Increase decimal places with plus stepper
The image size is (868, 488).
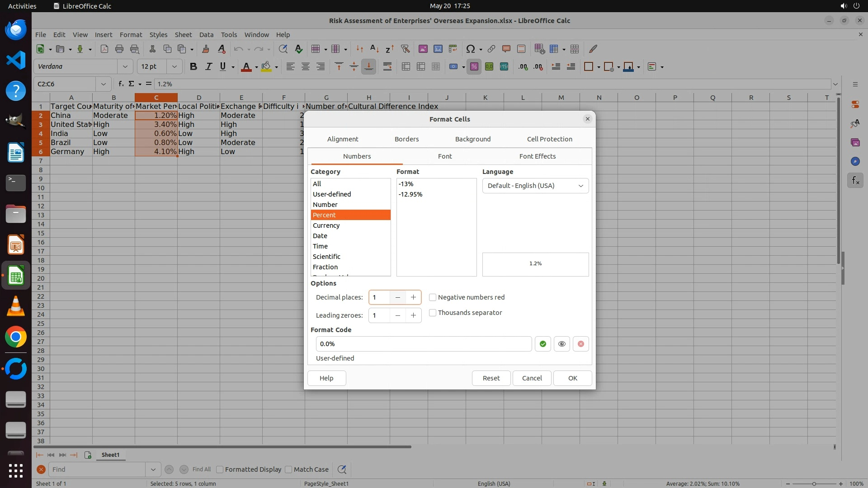(x=413, y=297)
